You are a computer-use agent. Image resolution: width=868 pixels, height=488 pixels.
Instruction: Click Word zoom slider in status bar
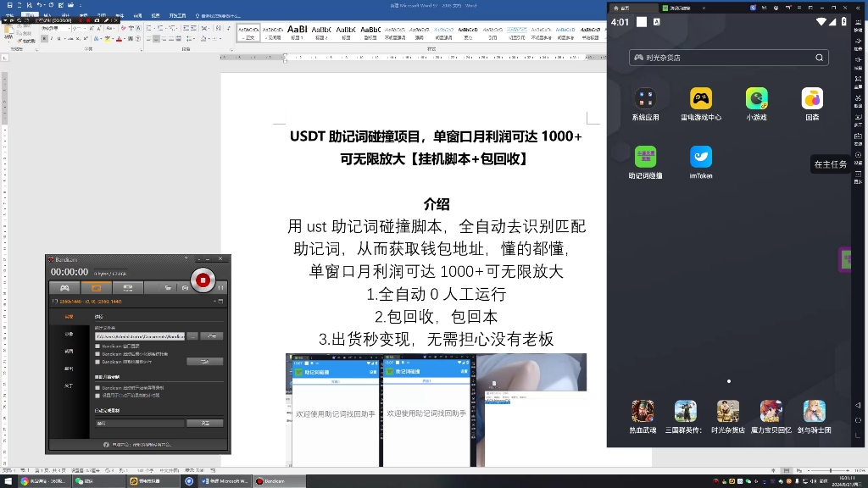[831, 470]
